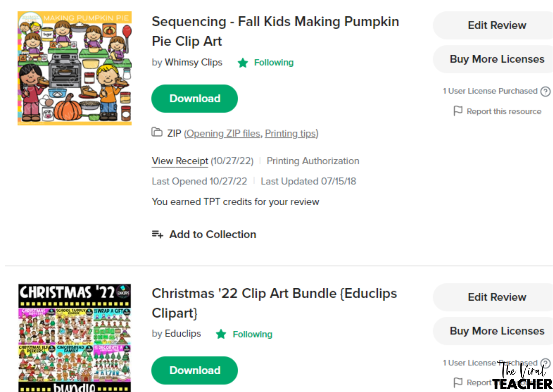The height and width of the screenshot is (392, 553).
Task: Open the Printing tips link
Action: click(x=290, y=133)
